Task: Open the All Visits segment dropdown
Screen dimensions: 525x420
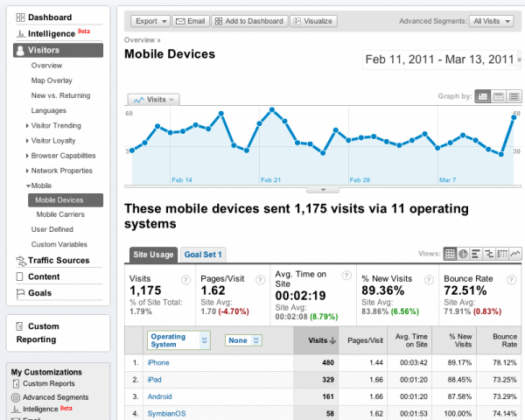Action: [x=491, y=21]
